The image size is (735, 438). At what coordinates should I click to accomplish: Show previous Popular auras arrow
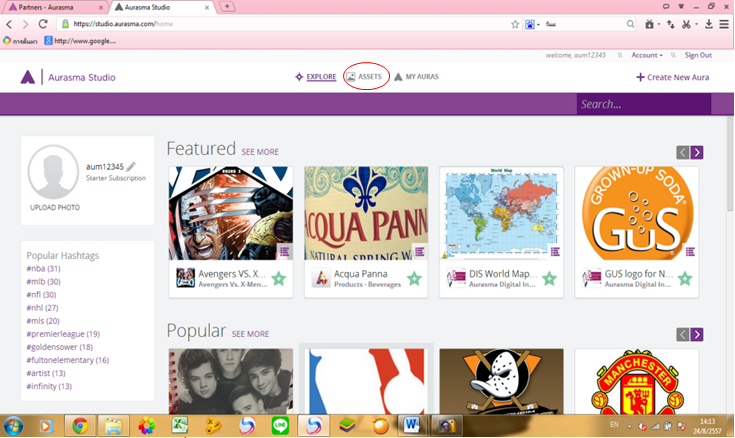[x=682, y=334]
